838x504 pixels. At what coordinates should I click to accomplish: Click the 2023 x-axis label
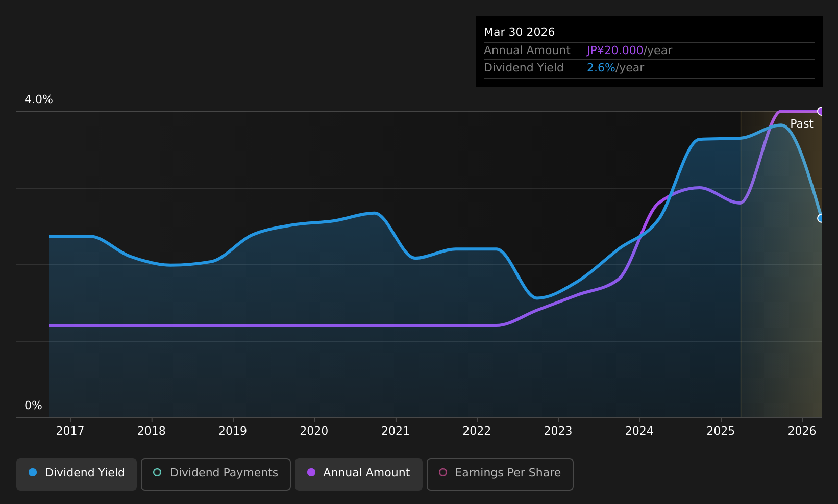click(x=558, y=431)
